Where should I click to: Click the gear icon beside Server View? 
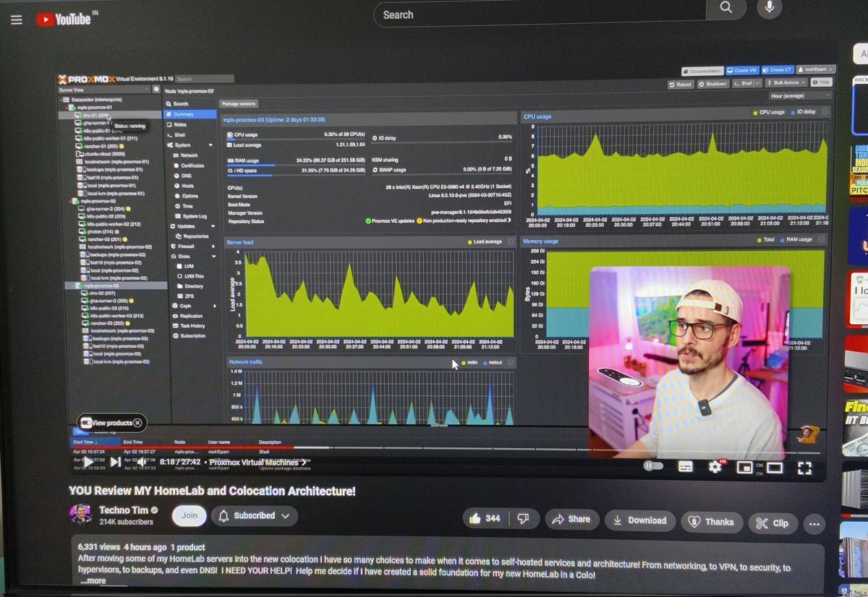pyautogui.click(x=156, y=90)
